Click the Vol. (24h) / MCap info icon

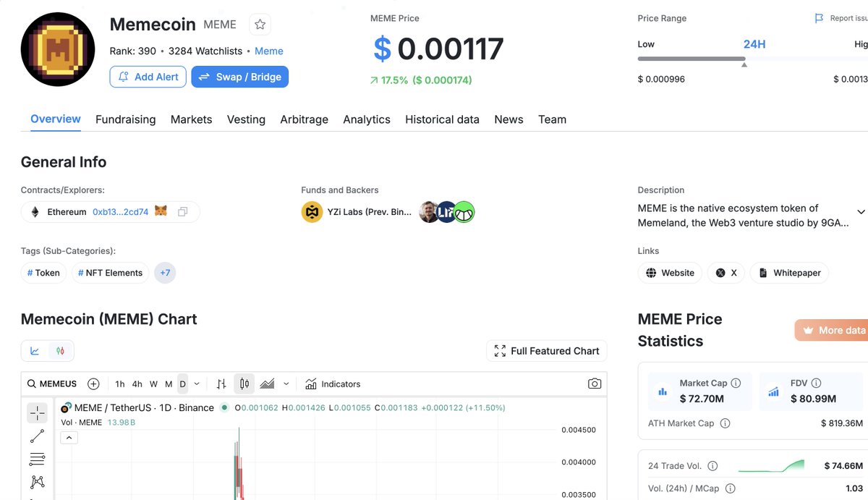(730, 488)
